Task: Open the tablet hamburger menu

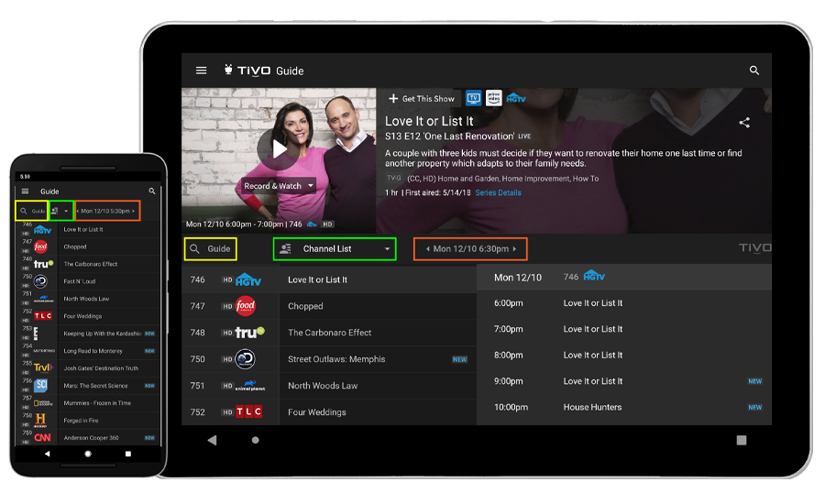Action: coord(201,71)
